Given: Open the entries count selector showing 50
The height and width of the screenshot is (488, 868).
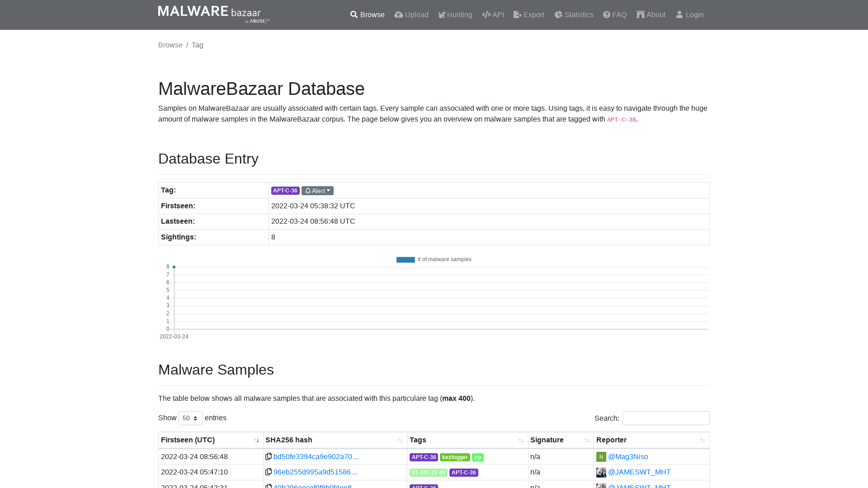Looking at the screenshot, I should pyautogui.click(x=191, y=418).
